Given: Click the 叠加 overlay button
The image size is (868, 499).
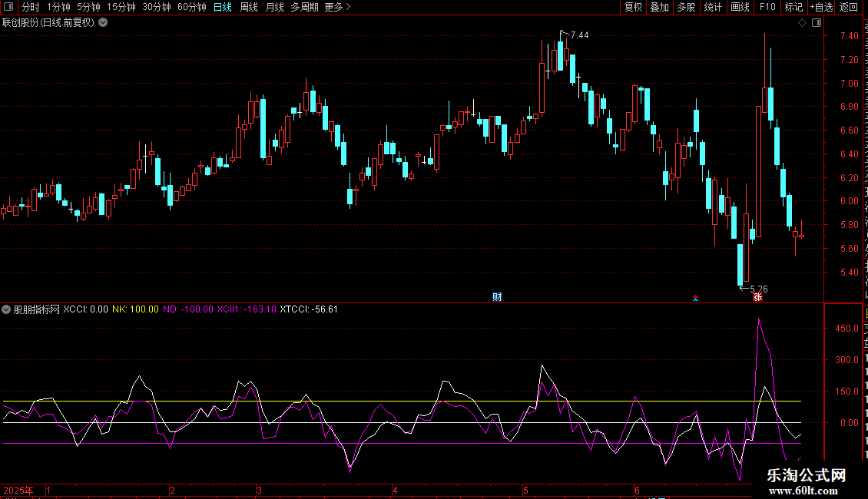Looking at the screenshot, I should click(659, 7).
